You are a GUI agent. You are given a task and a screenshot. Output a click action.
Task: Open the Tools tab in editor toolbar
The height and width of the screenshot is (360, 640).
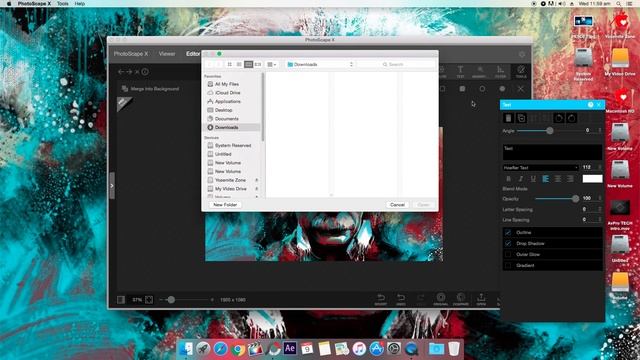(521, 71)
